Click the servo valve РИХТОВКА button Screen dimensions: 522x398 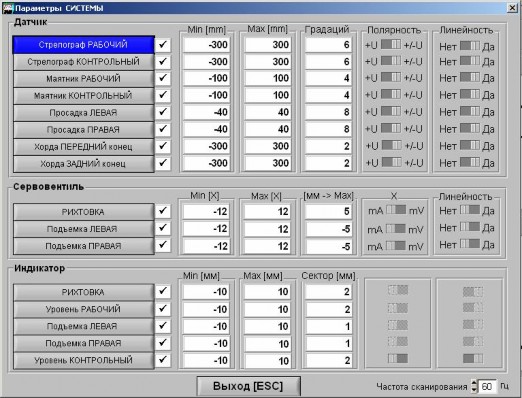click(83, 212)
